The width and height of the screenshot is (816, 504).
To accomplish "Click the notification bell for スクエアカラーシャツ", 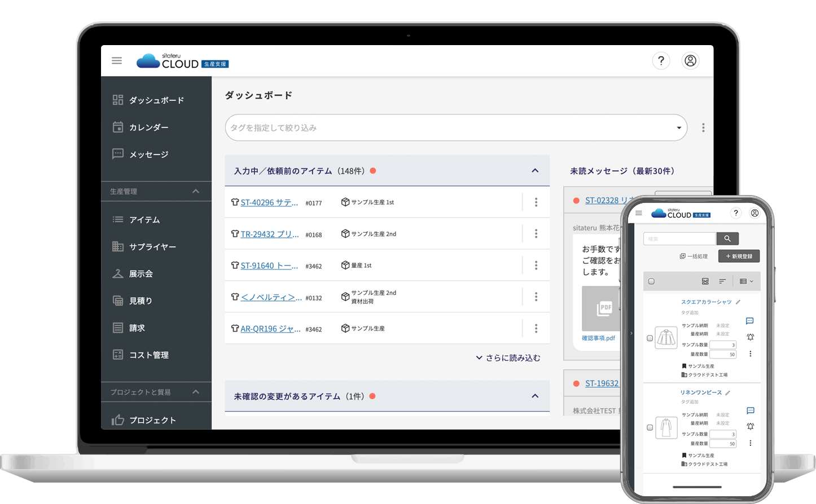I will coord(750,337).
